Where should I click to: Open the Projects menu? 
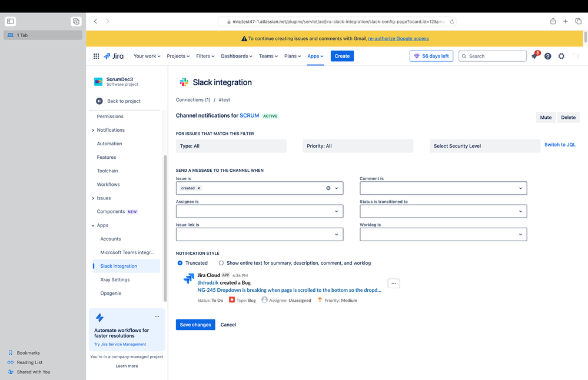pos(178,56)
